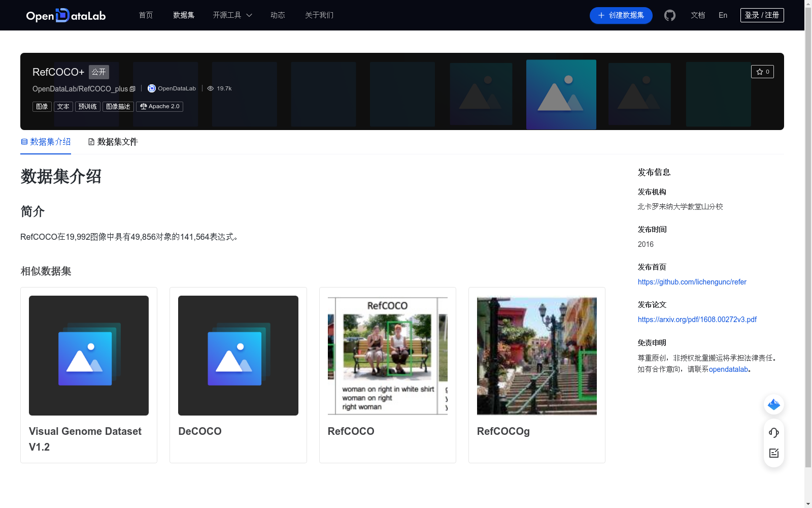The image size is (812, 508).
Task: Open the RefCOCOg card image
Action: pos(537,356)
